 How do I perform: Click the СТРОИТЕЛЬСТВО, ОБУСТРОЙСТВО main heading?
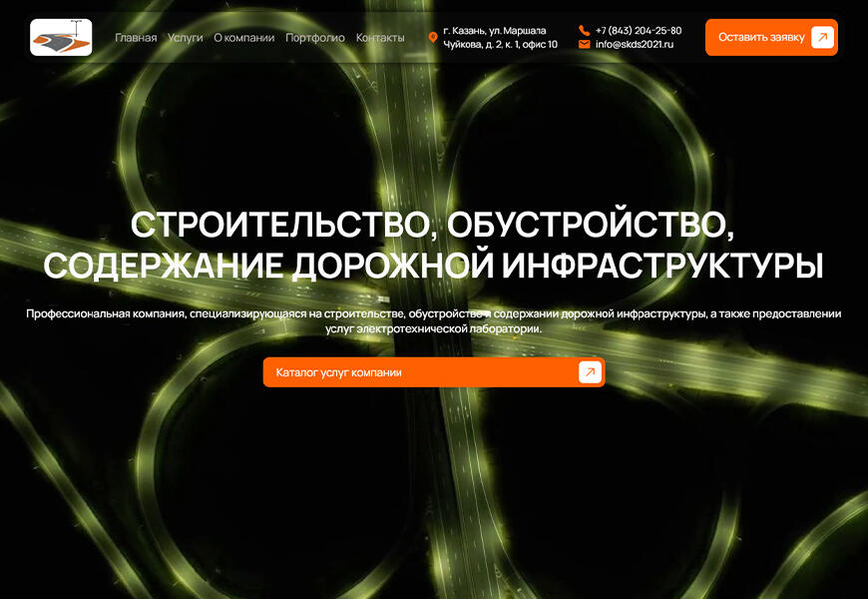coord(433,225)
